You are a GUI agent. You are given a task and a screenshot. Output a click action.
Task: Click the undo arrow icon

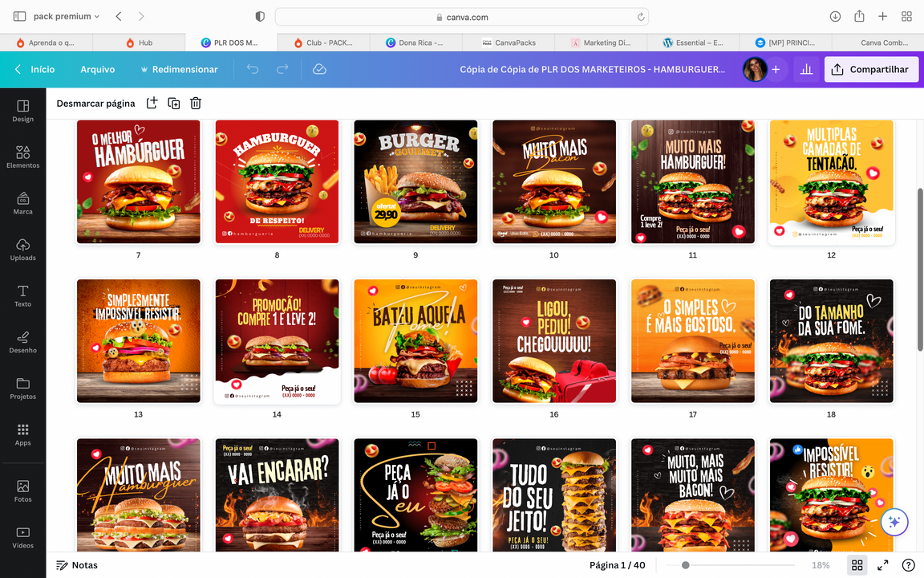coord(253,70)
